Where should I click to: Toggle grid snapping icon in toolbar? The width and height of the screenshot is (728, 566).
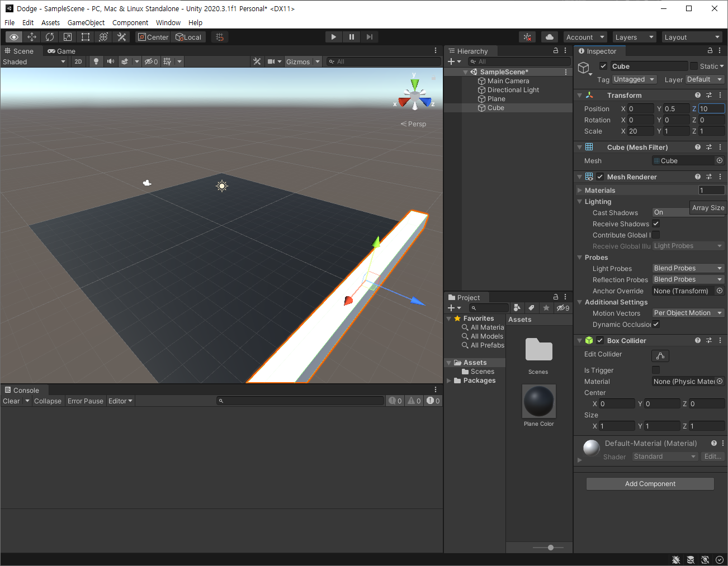click(x=220, y=37)
